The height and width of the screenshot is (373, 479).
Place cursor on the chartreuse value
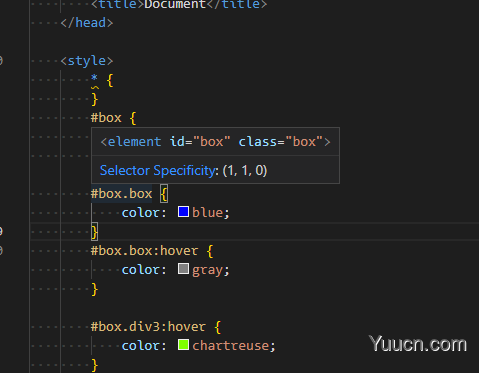point(230,346)
